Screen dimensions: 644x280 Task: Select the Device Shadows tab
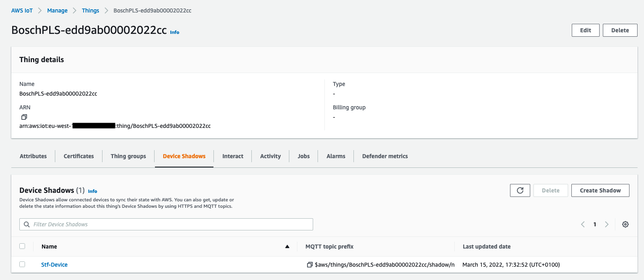(184, 156)
